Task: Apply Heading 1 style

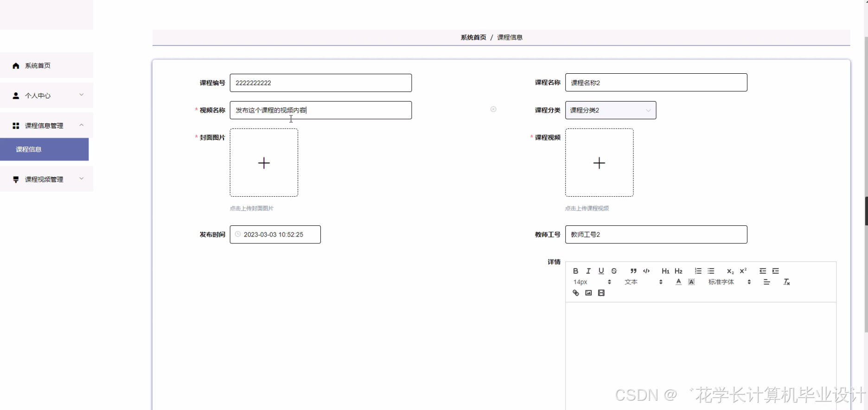Action: point(665,271)
